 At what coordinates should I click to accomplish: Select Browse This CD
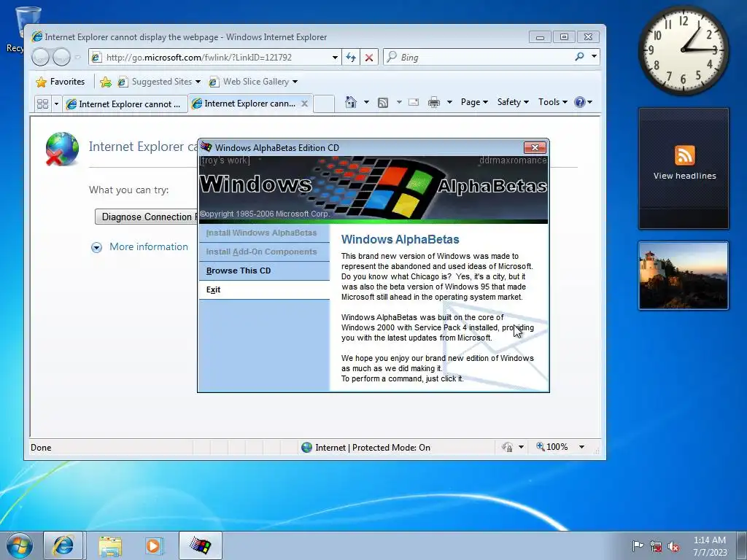(x=264, y=271)
